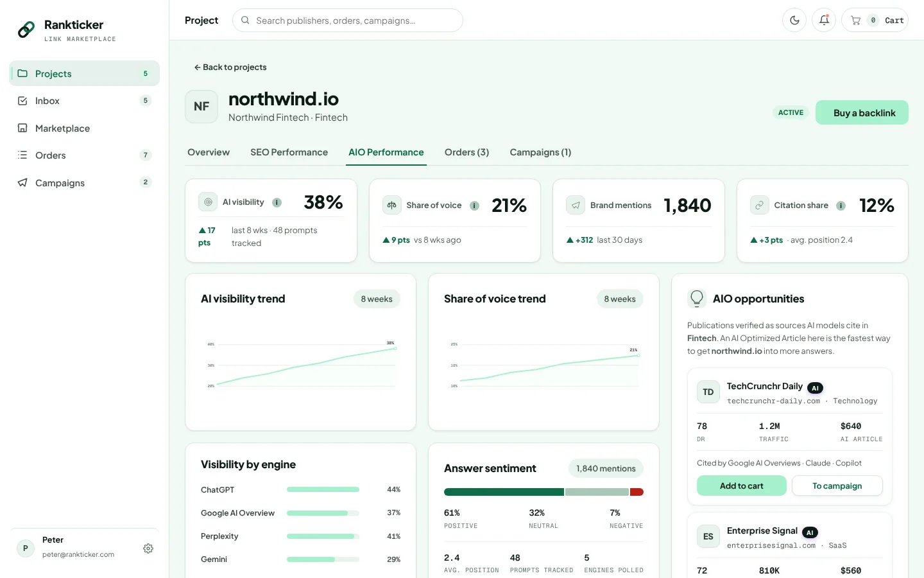Open Projects in the sidebar

coord(84,73)
